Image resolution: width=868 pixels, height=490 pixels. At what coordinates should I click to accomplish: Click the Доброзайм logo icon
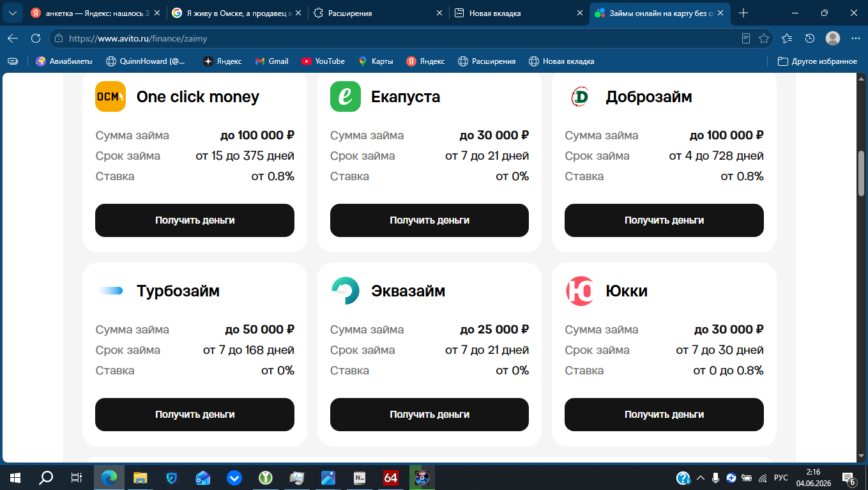point(580,96)
